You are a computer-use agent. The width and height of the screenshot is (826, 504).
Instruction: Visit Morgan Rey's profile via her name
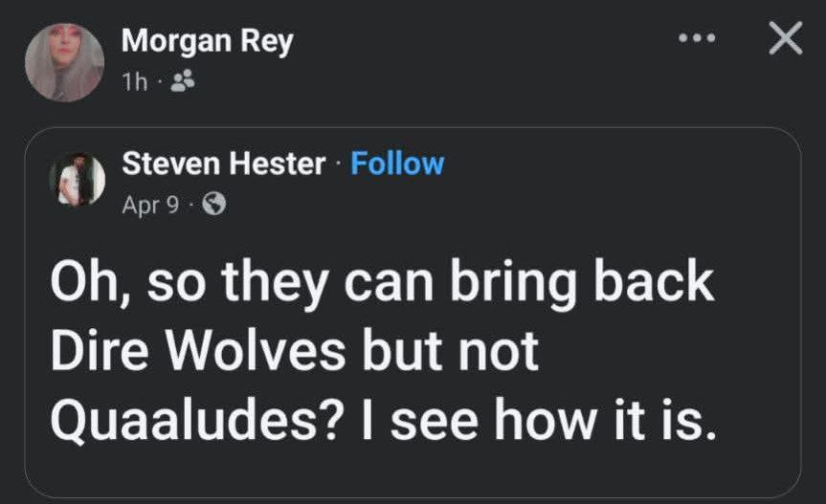(x=207, y=42)
